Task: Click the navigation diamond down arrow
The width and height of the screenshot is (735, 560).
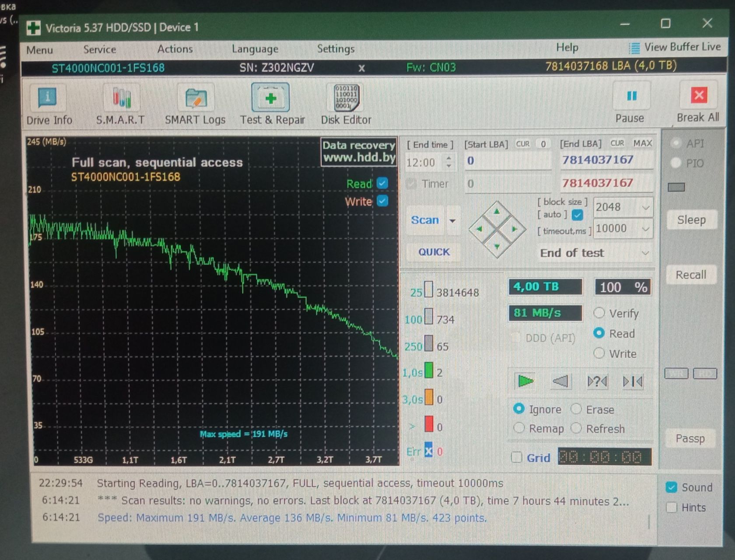Action: pyautogui.click(x=497, y=246)
